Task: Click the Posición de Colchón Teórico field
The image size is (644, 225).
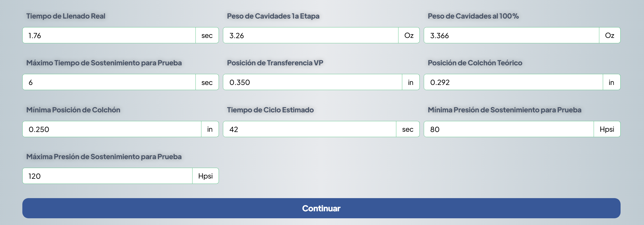Action: 513,82
